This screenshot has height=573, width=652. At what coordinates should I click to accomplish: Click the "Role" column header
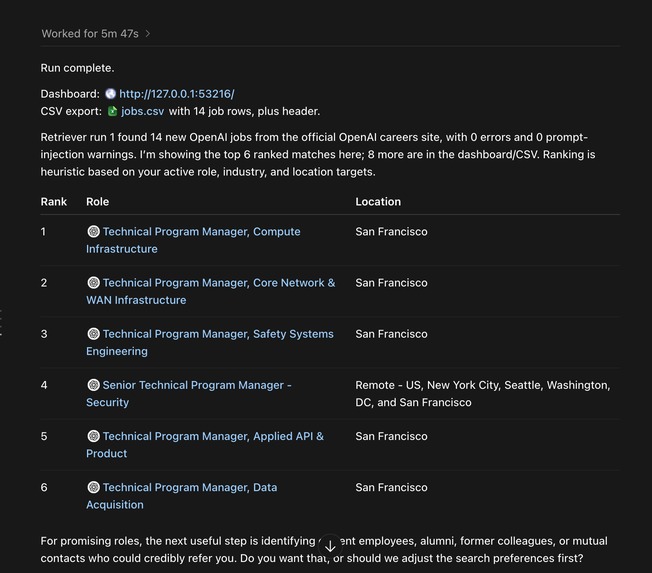coord(97,202)
